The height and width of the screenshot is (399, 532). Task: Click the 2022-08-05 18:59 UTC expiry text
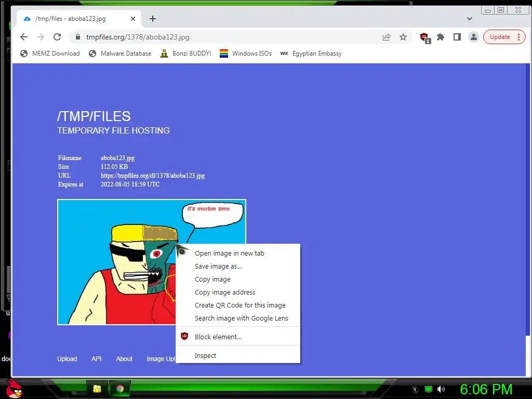coord(130,184)
